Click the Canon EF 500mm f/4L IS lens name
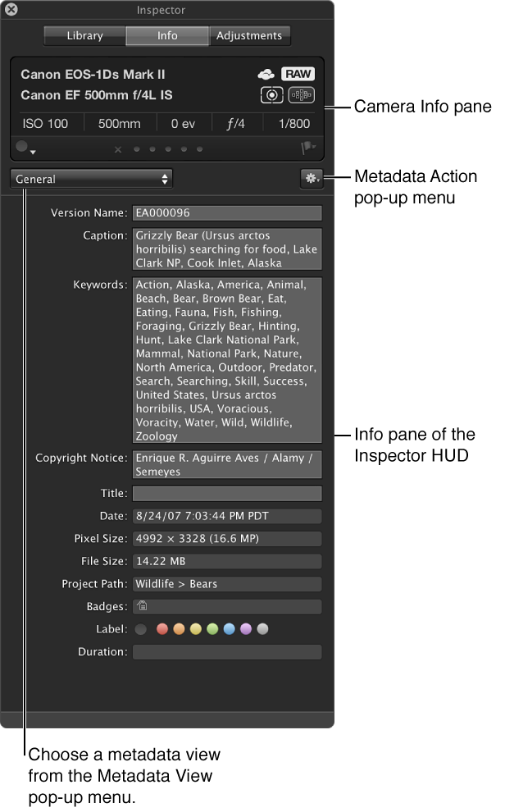The height and width of the screenshot is (812, 505). pos(97,95)
